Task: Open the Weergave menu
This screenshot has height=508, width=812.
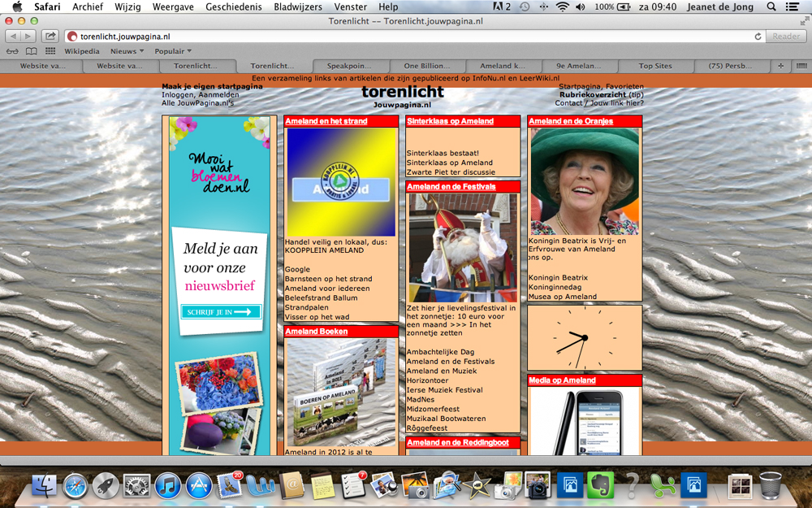Action: coord(173,7)
